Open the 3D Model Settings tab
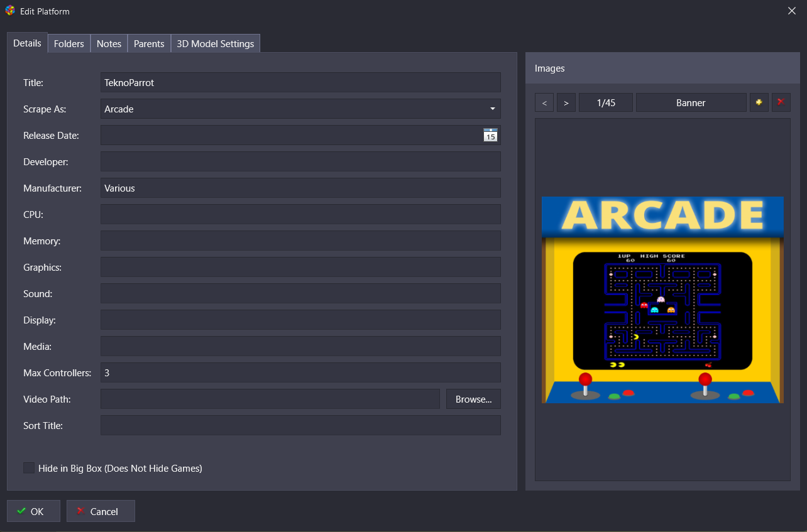The height and width of the screenshot is (532, 807). 216,43
